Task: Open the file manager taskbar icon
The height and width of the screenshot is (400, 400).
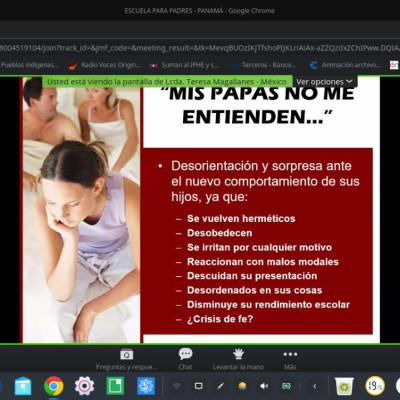Action: (x=23, y=386)
